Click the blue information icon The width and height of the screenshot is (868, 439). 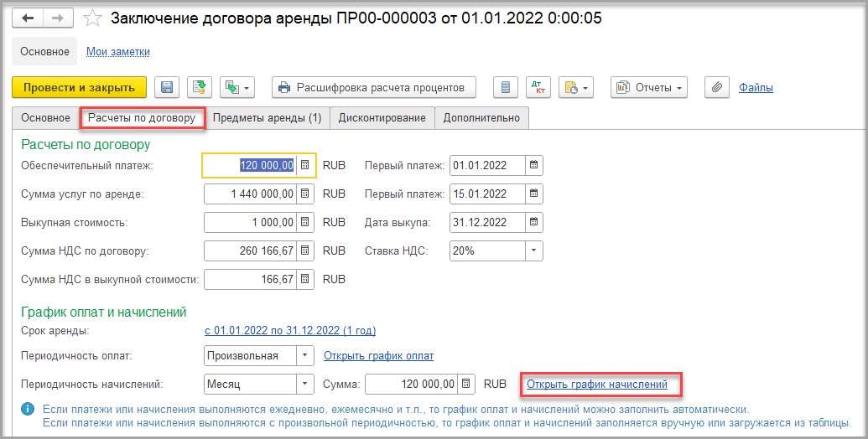point(27,410)
